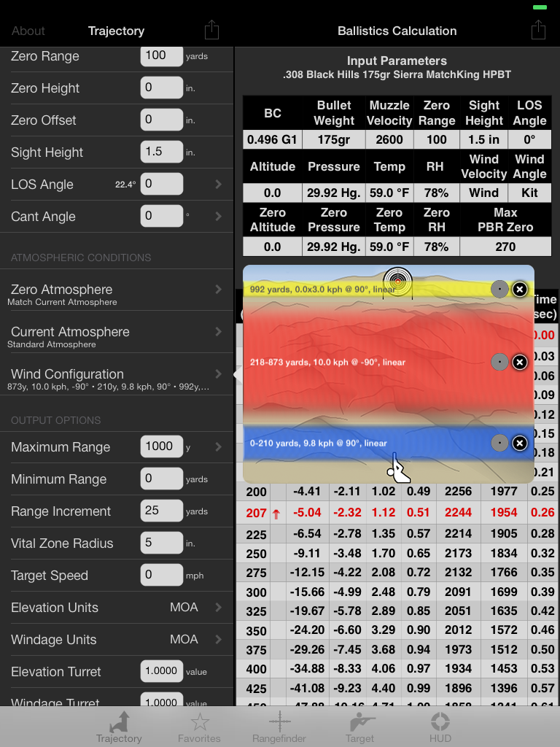Toggle gray circle on yellow wind zone

click(499, 290)
